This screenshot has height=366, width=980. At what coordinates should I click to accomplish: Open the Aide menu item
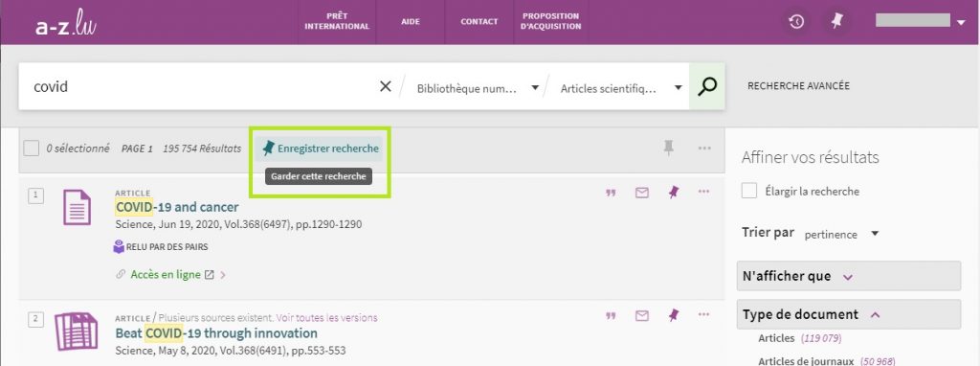click(411, 22)
